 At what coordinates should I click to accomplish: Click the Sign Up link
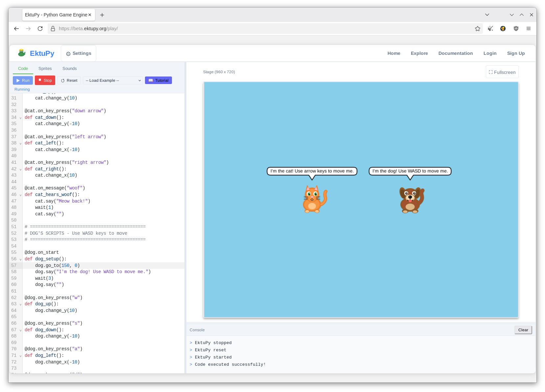click(x=515, y=53)
